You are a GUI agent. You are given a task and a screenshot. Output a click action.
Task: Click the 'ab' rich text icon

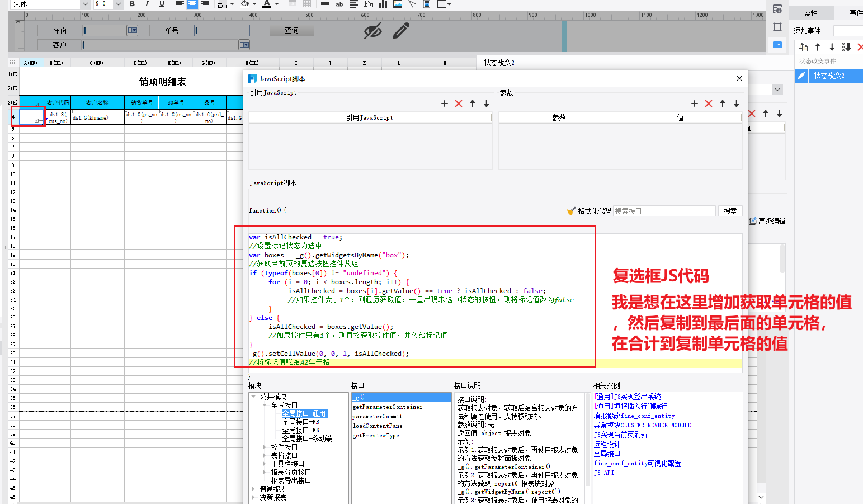(339, 4)
